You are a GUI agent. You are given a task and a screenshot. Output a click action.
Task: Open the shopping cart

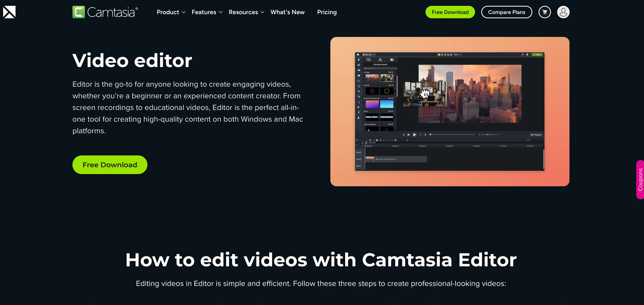tap(545, 12)
